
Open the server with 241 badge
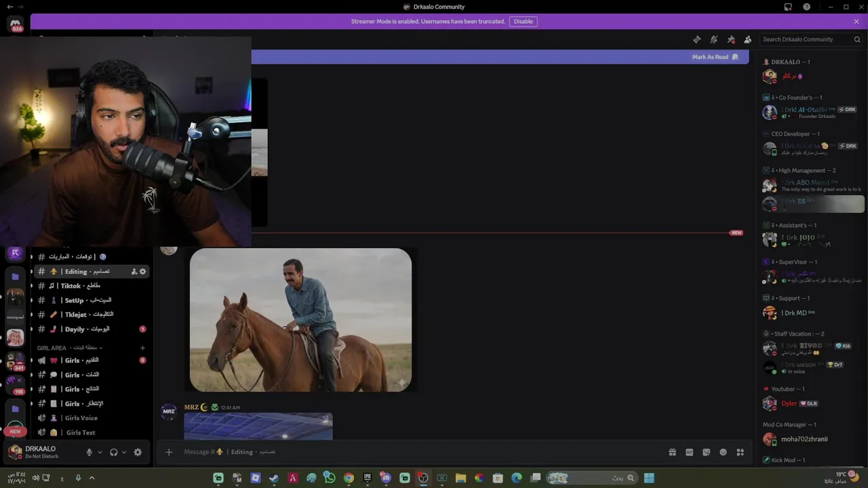point(15,362)
